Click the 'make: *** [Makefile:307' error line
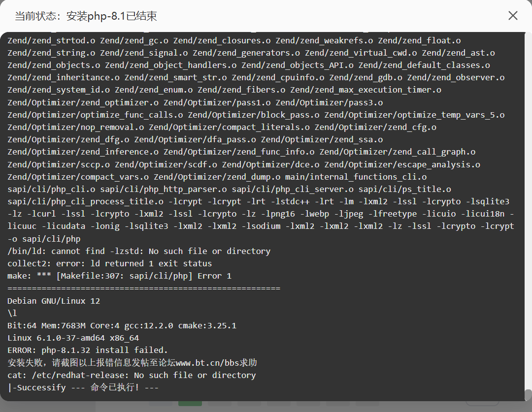 click(x=119, y=276)
